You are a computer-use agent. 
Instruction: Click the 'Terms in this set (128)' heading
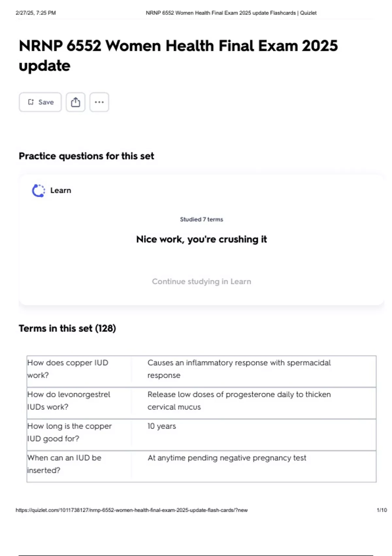coord(67,328)
